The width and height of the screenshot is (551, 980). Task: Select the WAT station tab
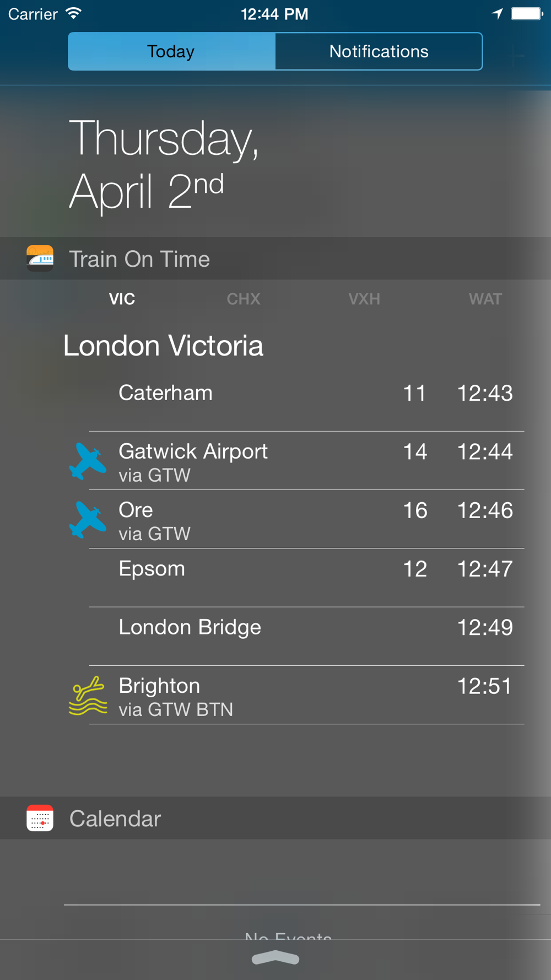click(485, 299)
